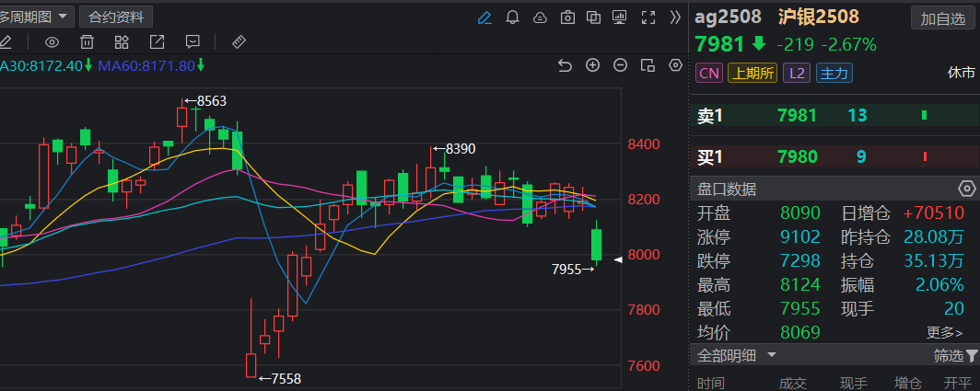Screen dimensions: 980x391
Task: Toggle the eye visibility icon
Action: pos(52,42)
